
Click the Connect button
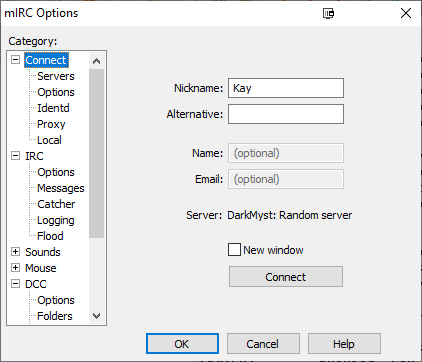(286, 277)
